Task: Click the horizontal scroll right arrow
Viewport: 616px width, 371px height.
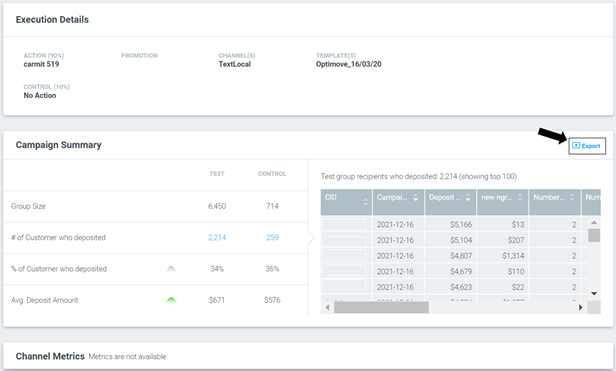Action: coord(581,307)
